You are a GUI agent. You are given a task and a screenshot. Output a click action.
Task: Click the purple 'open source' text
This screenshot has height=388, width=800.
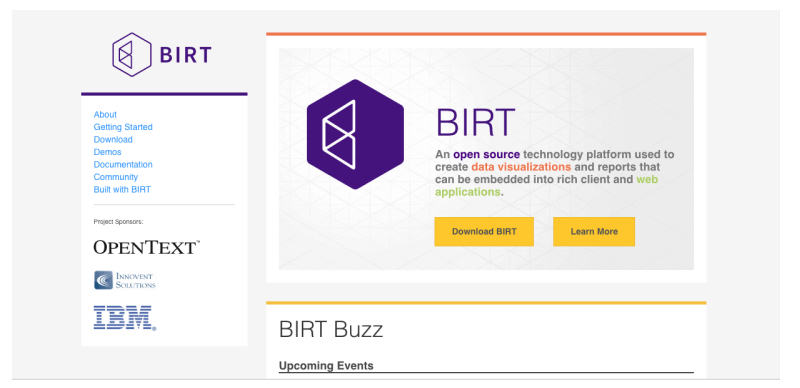(487, 154)
